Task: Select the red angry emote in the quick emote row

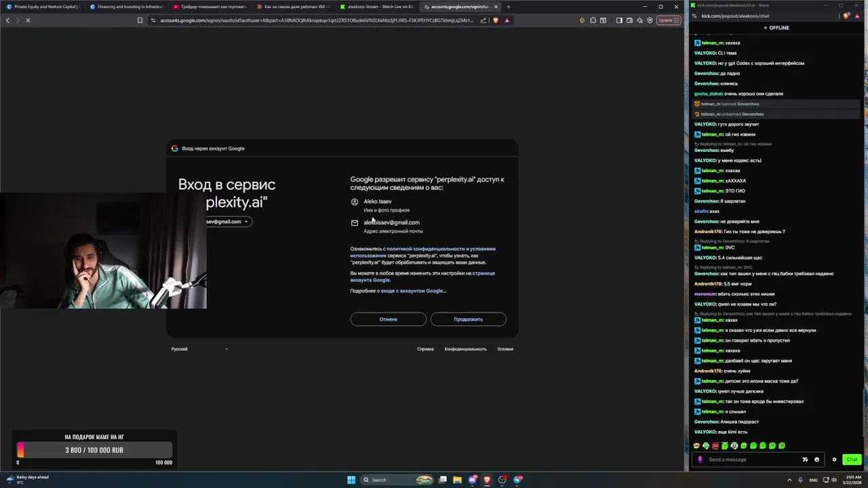Action: (715, 445)
